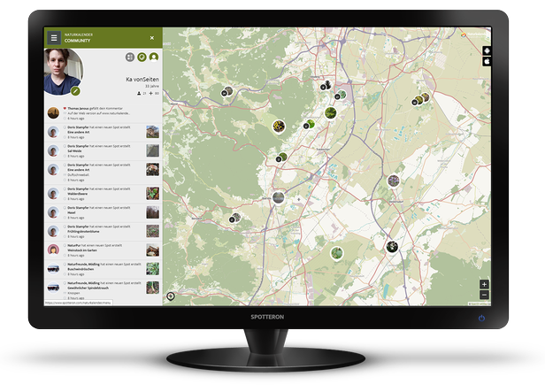Open the grid dashboard view icon
This screenshot has height=392, width=545.
[x=130, y=57]
